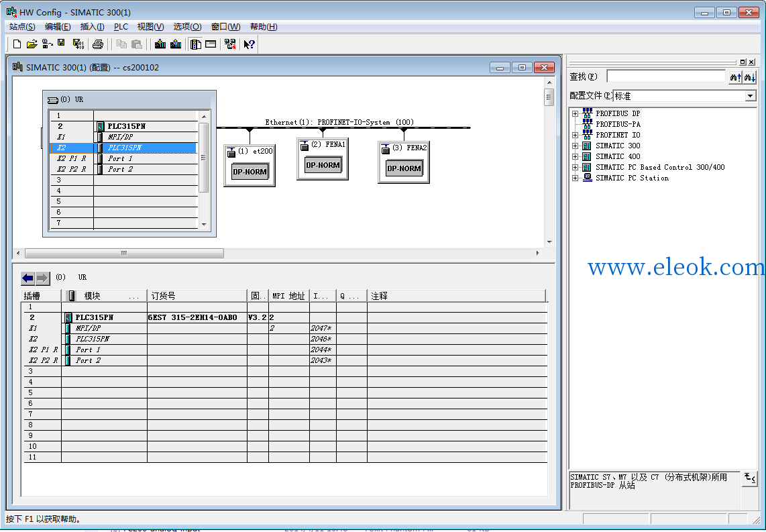Expand the SIMATIC PC Station catalog node

coord(576,178)
